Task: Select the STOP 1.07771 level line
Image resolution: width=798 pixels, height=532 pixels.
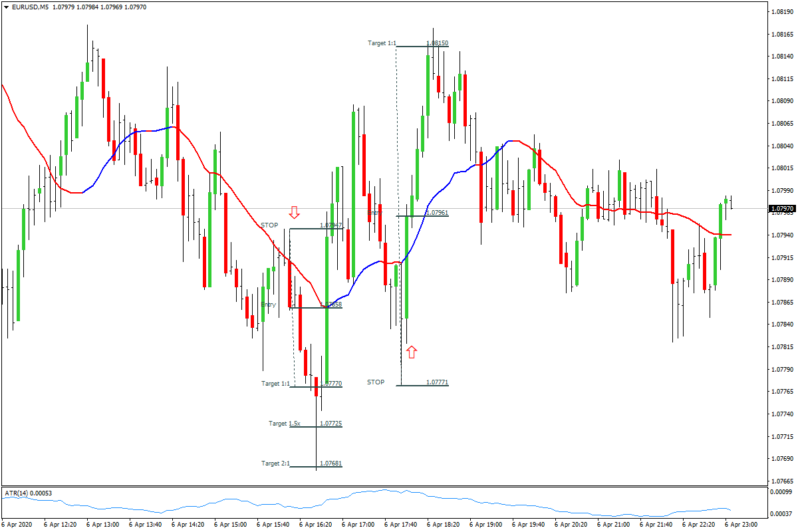Action: [x=426, y=384]
